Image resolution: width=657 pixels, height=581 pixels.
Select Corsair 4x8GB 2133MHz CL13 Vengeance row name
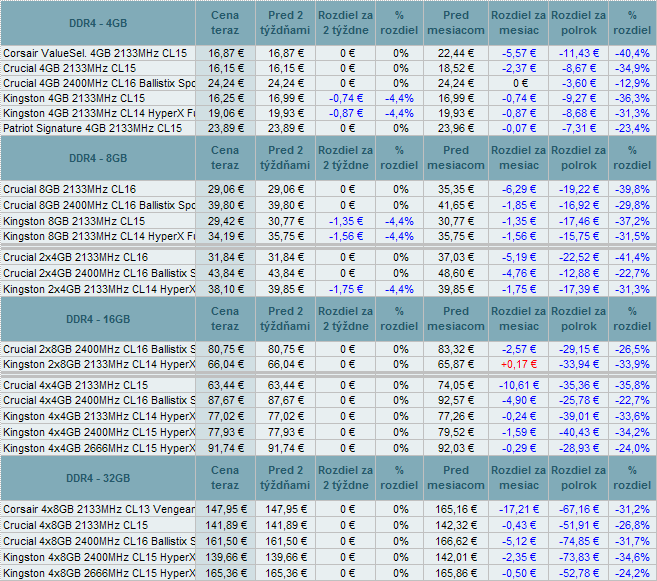pos(99,509)
